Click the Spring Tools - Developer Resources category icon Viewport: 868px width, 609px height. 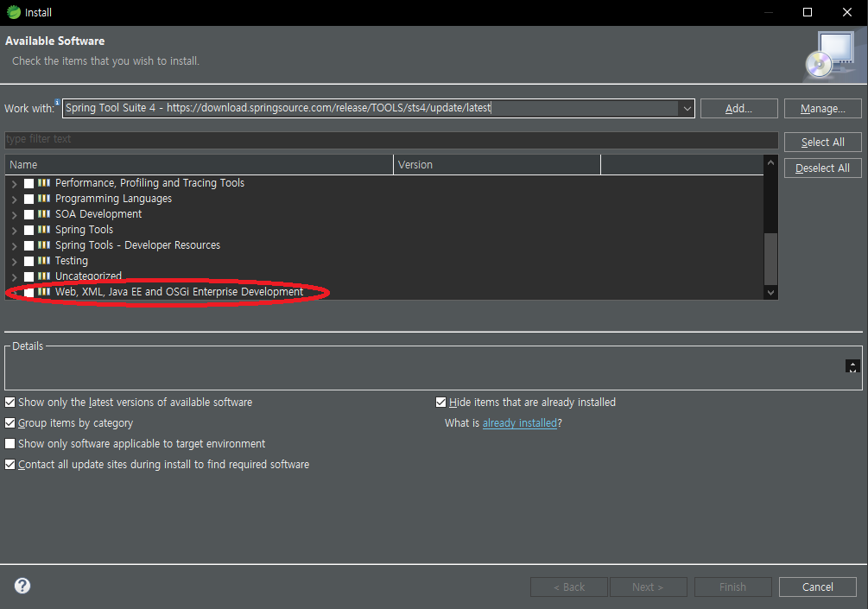44,244
